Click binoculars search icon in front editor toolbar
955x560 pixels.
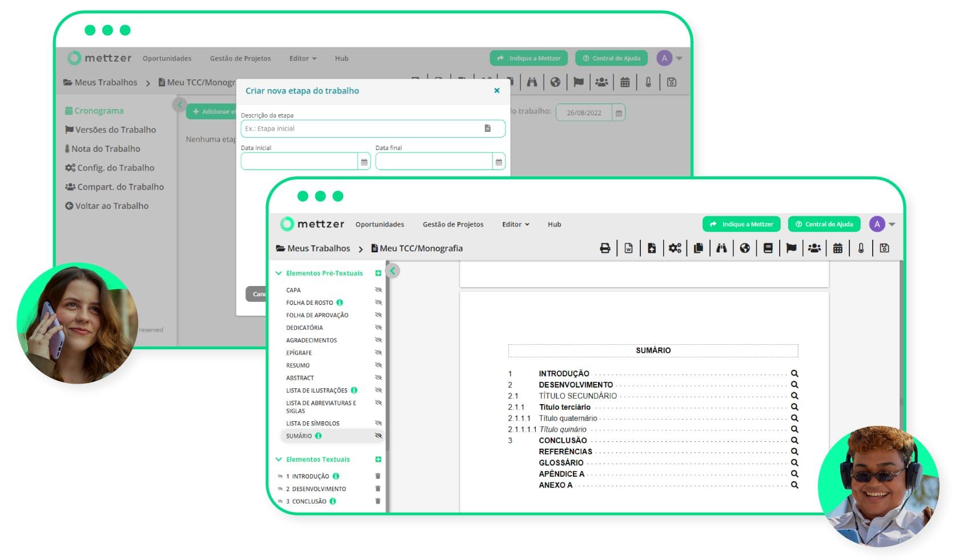tap(721, 248)
